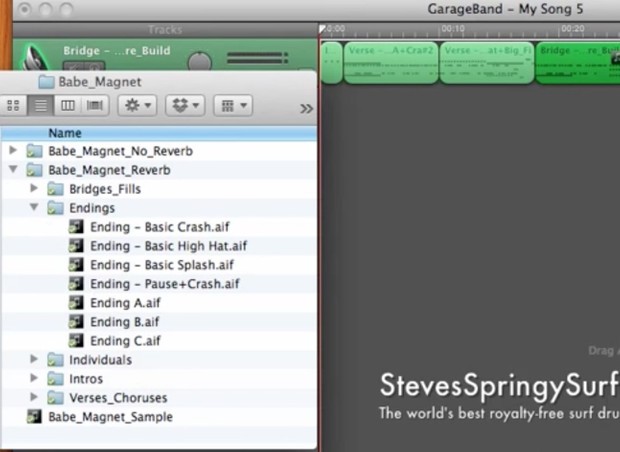The image size is (620, 452).
Task: Click the Babe_Magnet folder title icon
Action: coord(46,82)
